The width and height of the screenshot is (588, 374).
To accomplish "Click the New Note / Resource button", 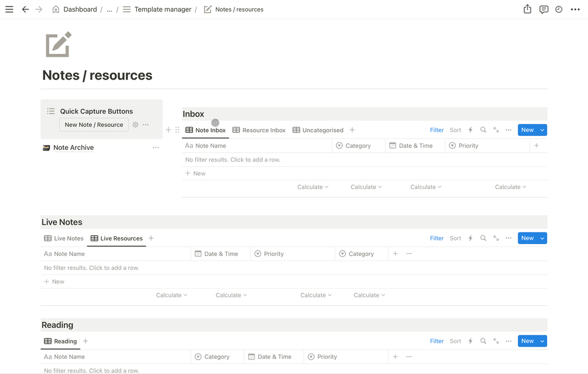I will click(94, 125).
